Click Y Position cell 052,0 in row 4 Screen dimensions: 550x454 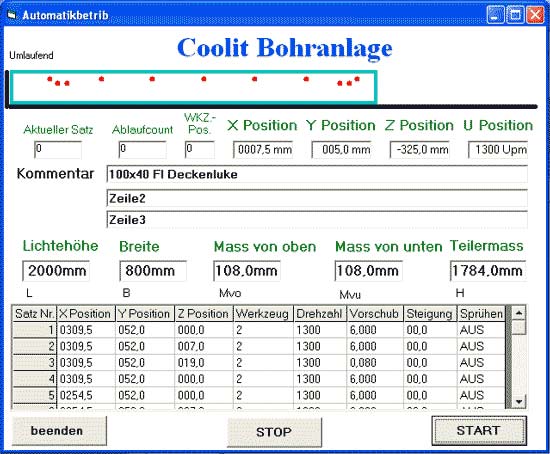145,379
